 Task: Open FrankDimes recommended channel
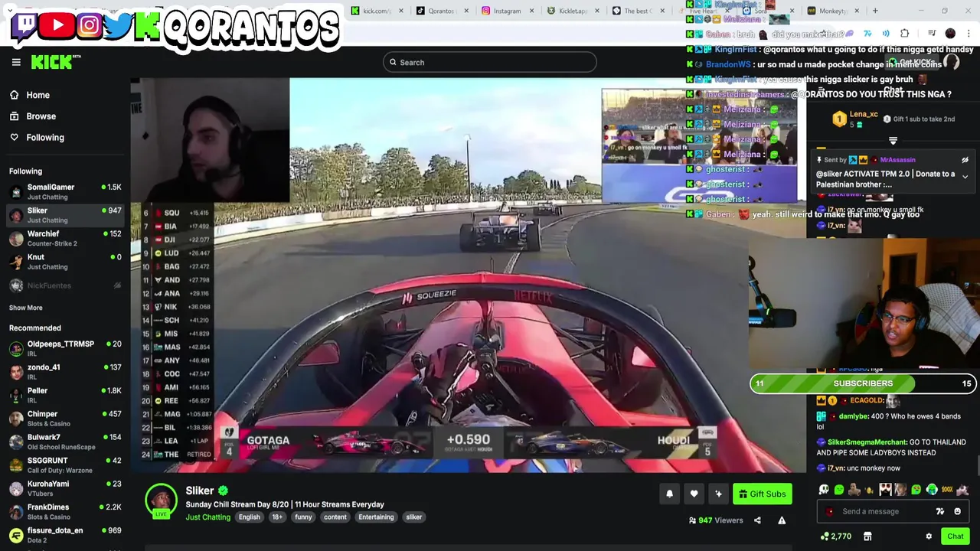coord(65,511)
